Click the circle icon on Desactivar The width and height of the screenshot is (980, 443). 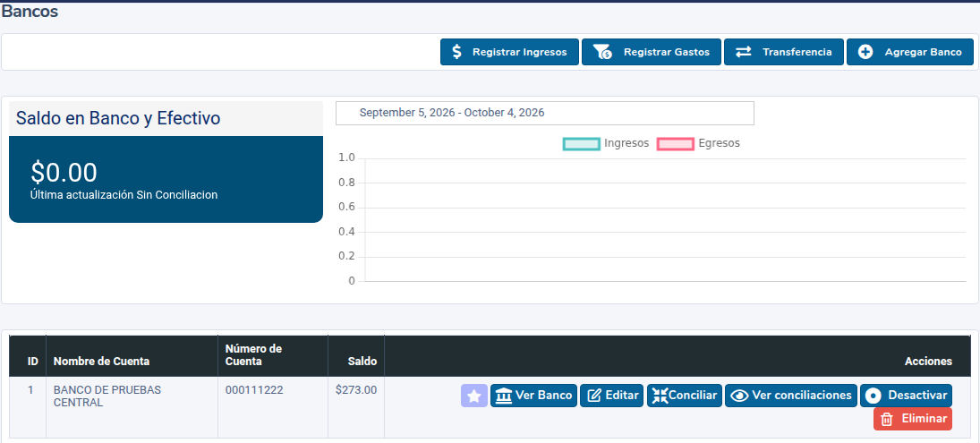(x=873, y=396)
